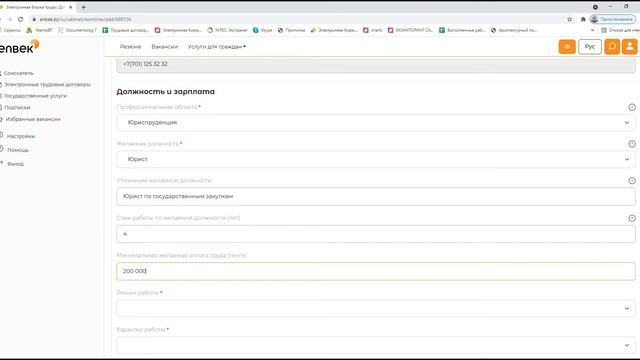The width and height of the screenshot is (640, 360).
Task: Open the NITEC Экстранет bookmark
Action: click(x=227, y=30)
